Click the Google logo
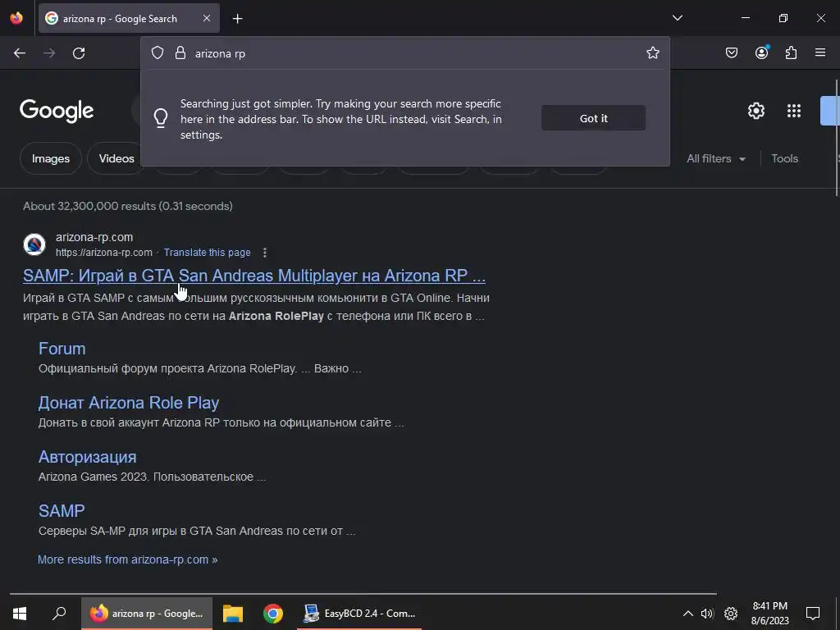Screen dimensions: 840x630 57,111
